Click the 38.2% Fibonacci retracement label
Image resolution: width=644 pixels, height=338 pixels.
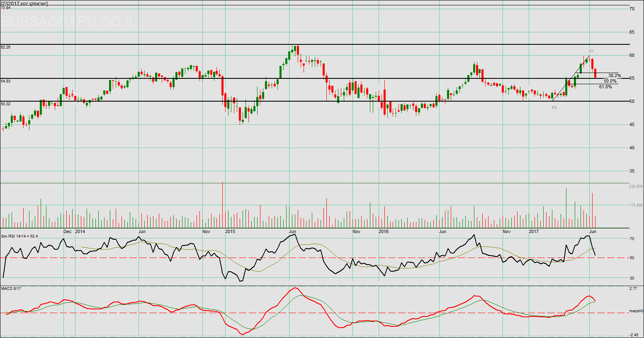[615, 75]
